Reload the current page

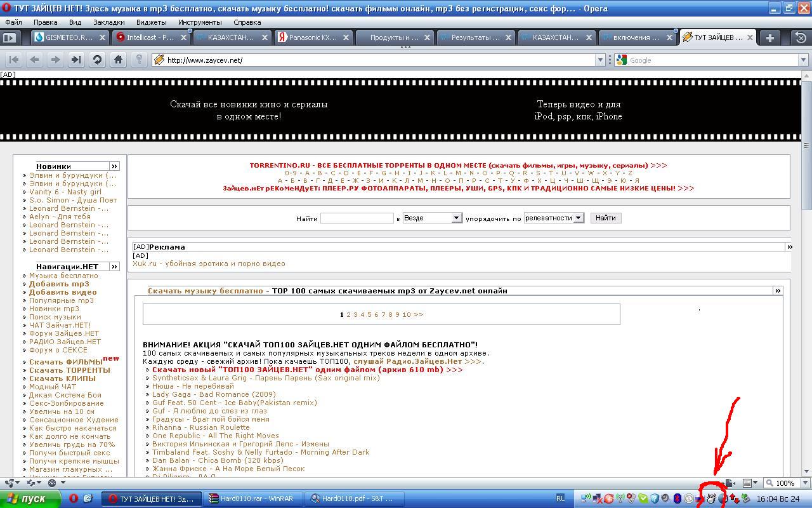[x=97, y=60]
